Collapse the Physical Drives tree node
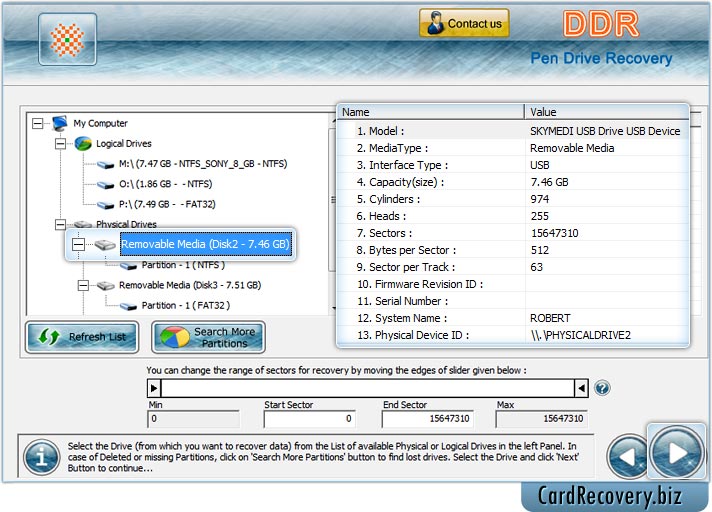The width and height of the screenshot is (712, 512). click(x=60, y=224)
